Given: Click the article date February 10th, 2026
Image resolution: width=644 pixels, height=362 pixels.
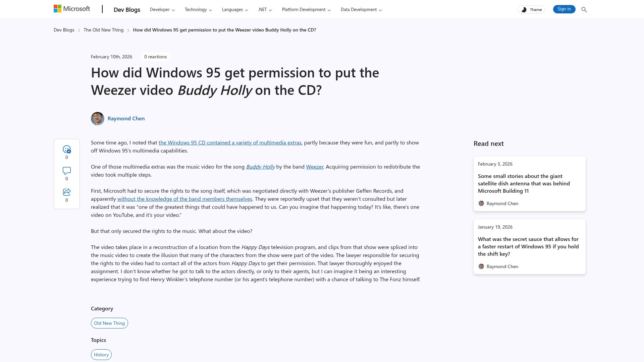Looking at the screenshot, I should (111, 57).
